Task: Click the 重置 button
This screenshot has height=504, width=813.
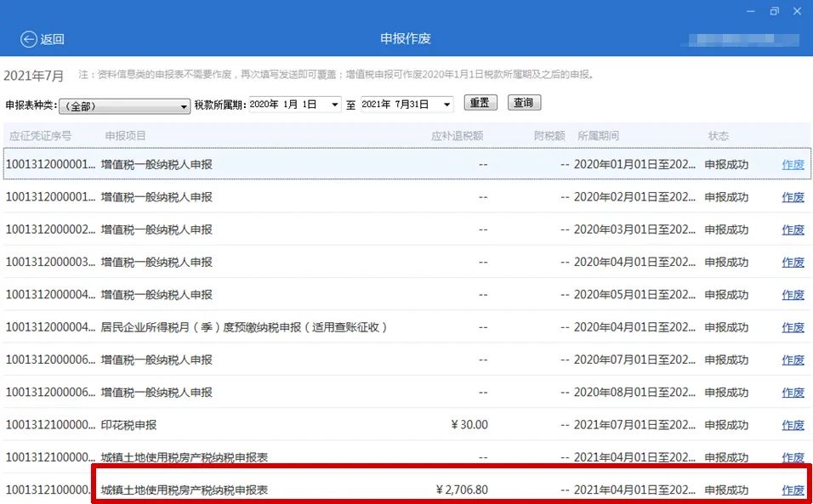Action: [480, 103]
